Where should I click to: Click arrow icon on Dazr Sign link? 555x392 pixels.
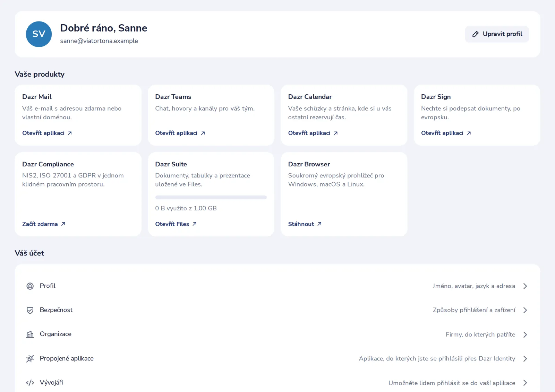pyautogui.click(x=469, y=133)
